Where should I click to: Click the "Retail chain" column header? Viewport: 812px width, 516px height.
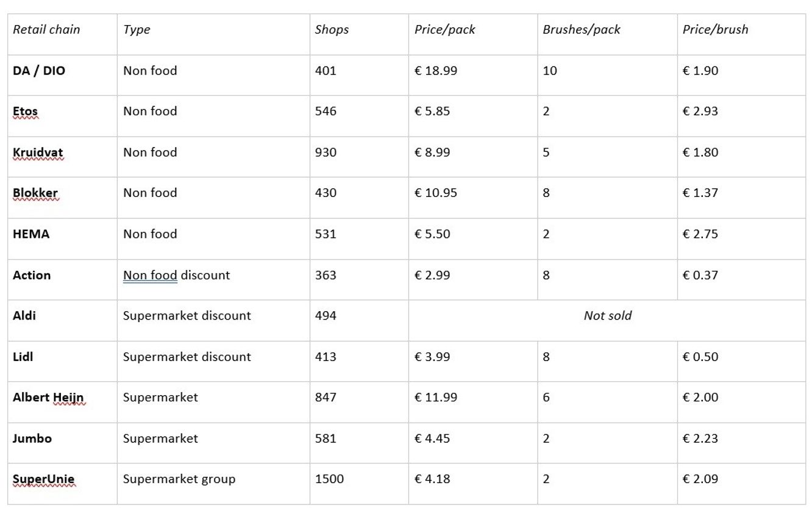[x=46, y=29]
